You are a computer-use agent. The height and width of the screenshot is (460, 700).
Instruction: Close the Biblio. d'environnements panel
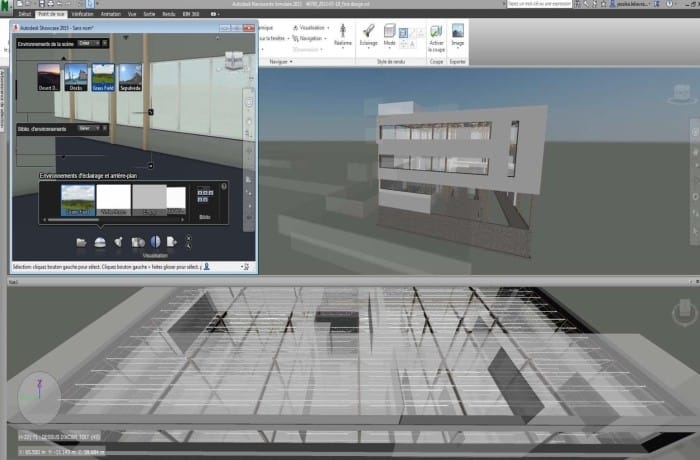(105, 129)
